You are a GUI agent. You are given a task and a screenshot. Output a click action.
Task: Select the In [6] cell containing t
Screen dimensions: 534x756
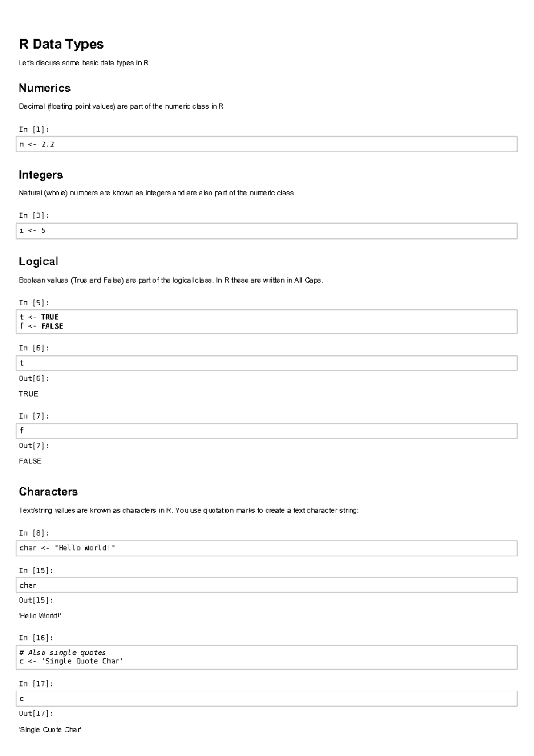(x=267, y=363)
